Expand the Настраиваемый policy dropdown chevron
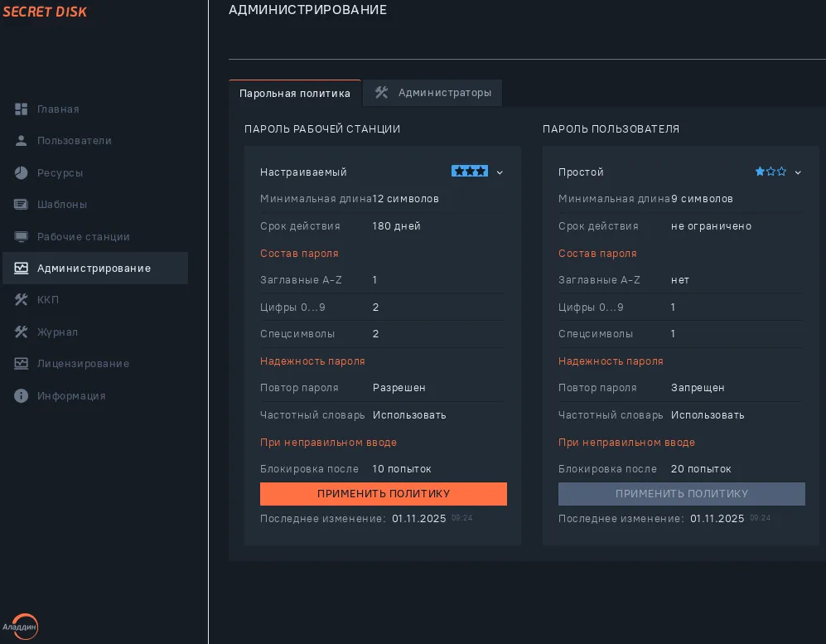Image resolution: width=826 pixels, height=644 pixels. [x=500, y=172]
